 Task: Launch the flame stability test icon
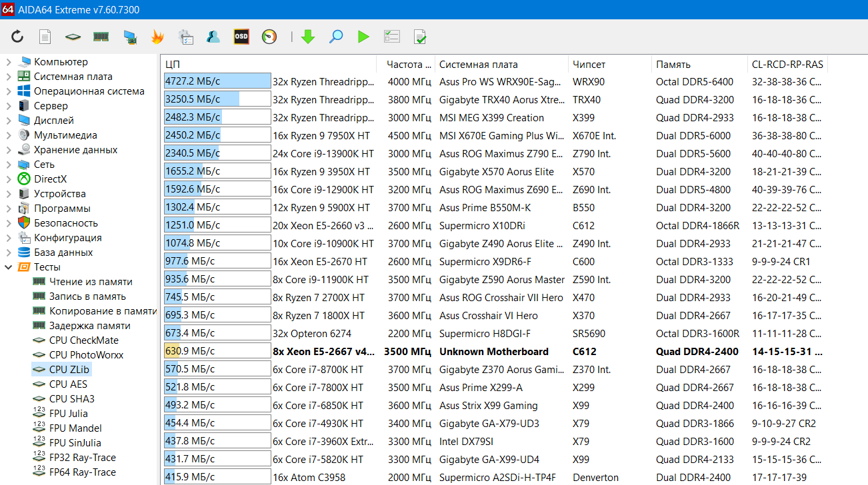click(157, 37)
